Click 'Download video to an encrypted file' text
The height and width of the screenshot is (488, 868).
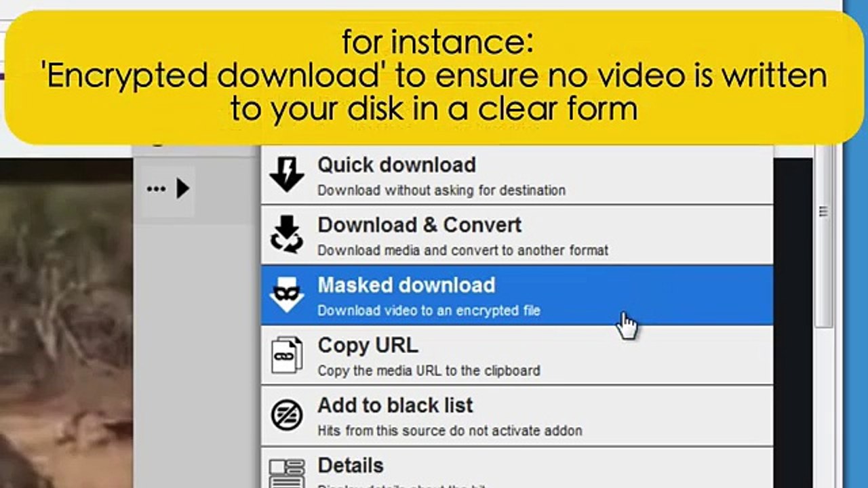pos(429,311)
